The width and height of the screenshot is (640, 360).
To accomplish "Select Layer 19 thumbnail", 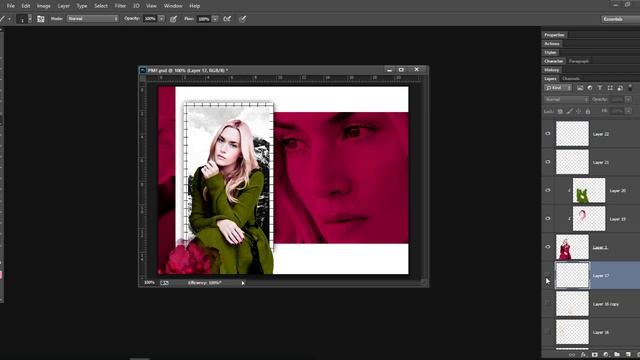I will pyautogui.click(x=589, y=219).
